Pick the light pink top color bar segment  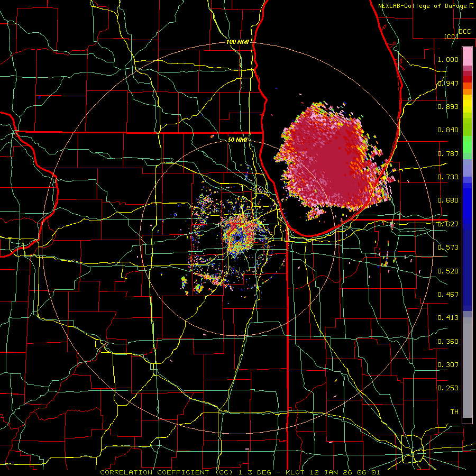(467, 56)
